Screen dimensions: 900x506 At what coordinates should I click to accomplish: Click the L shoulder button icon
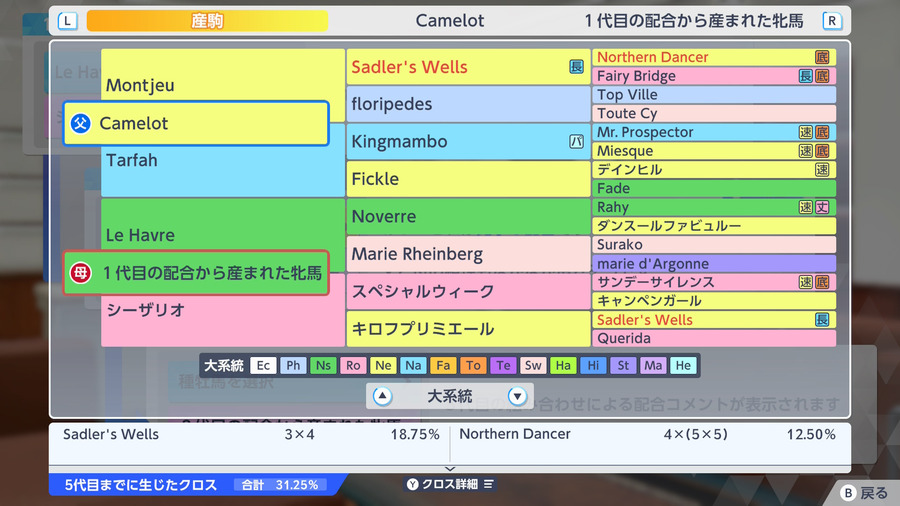[67, 21]
